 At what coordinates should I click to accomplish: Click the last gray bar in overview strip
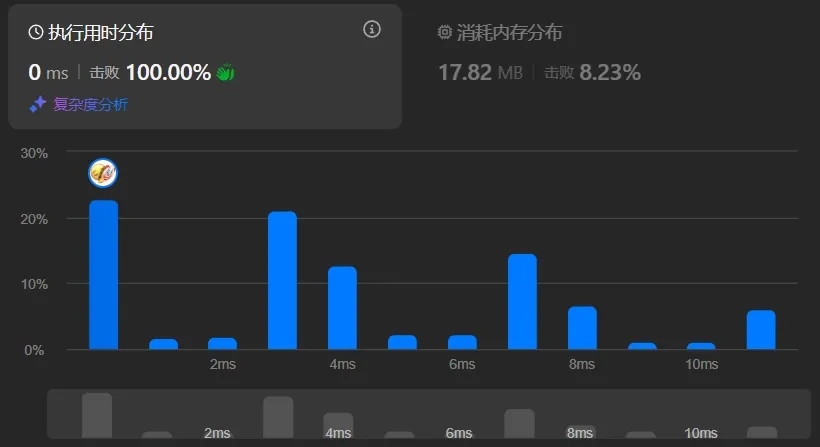(761, 432)
